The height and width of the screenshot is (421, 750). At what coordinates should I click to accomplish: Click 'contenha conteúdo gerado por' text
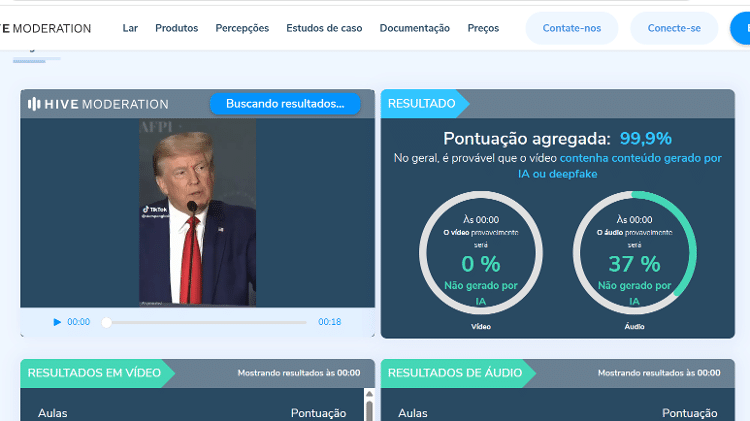point(640,158)
